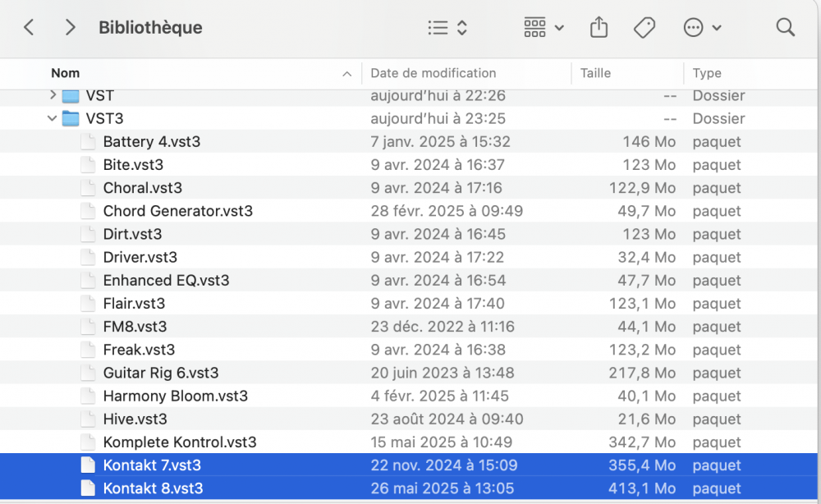
Task: Click the VST folder name
Action: 99,96
